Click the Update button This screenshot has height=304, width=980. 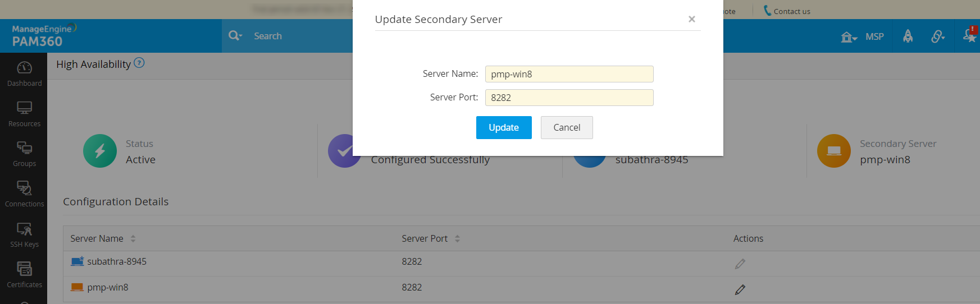point(504,127)
